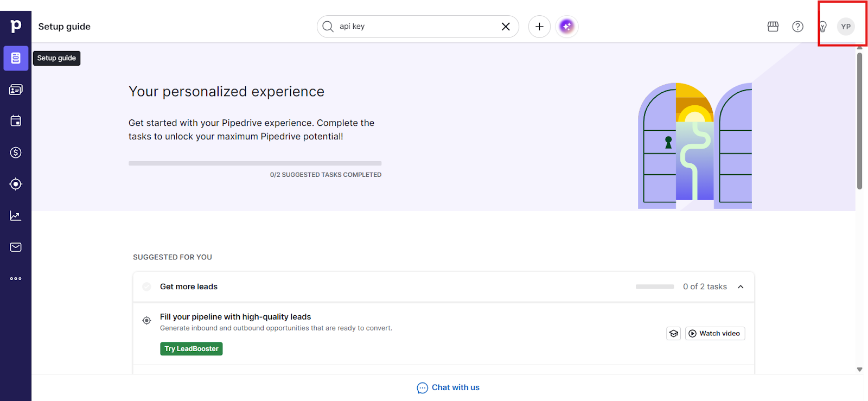Open the Campaigns target icon in sidebar
The image size is (868, 401).
pyautogui.click(x=16, y=184)
